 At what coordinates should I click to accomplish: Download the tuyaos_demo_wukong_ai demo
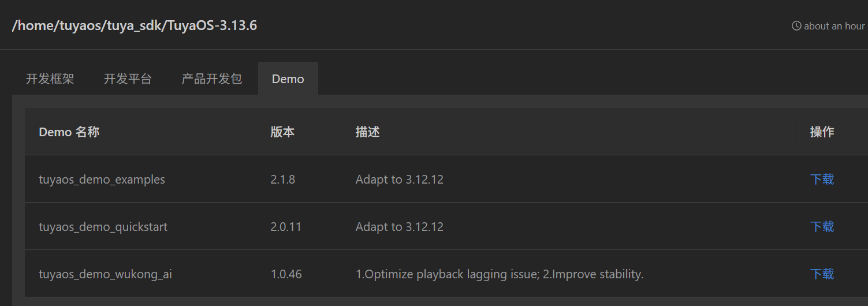(822, 274)
